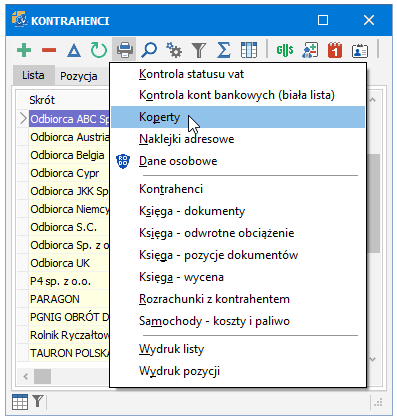Toggle the table grid view icon at bottom

tap(20, 402)
